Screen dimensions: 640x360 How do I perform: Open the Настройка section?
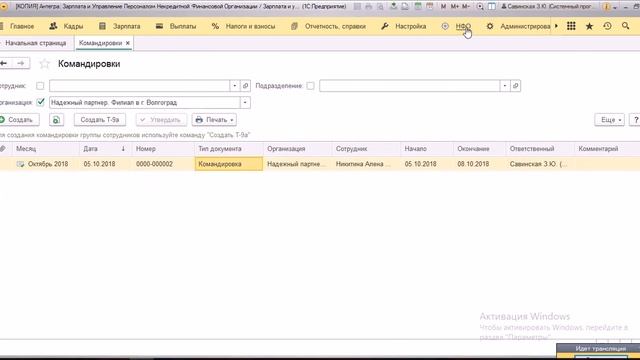tap(404, 26)
